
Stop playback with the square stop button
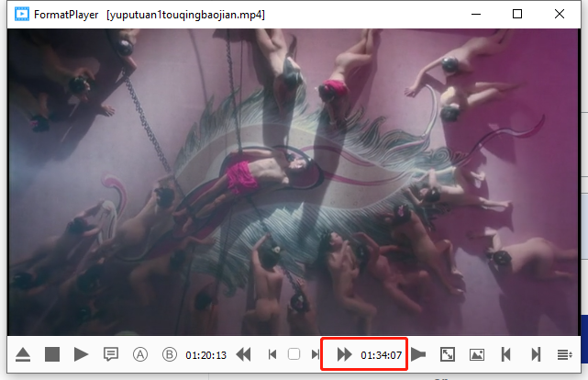pos(52,354)
